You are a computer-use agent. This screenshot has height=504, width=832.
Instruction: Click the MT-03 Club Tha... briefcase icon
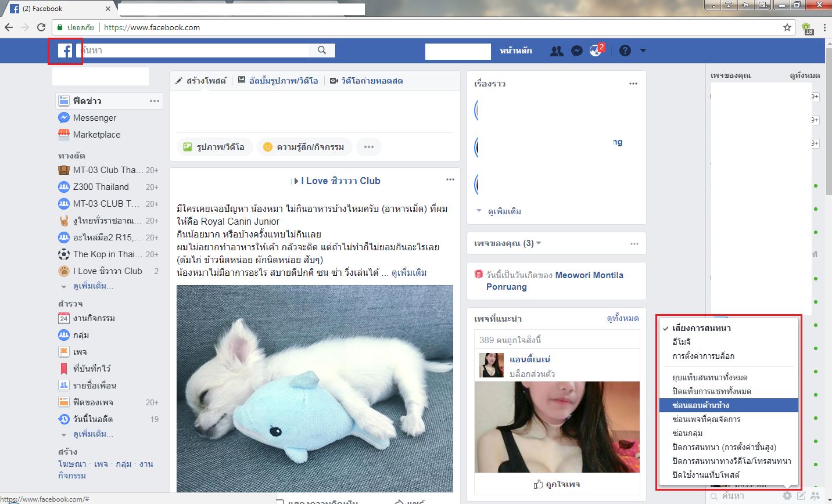(64, 170)
